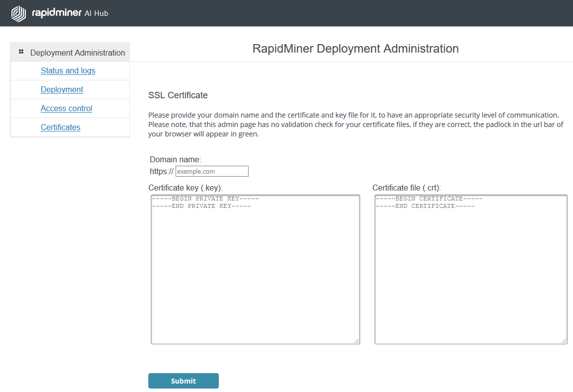
Task: Navigate to the Deployment section
Action: [x=62, y=89]
